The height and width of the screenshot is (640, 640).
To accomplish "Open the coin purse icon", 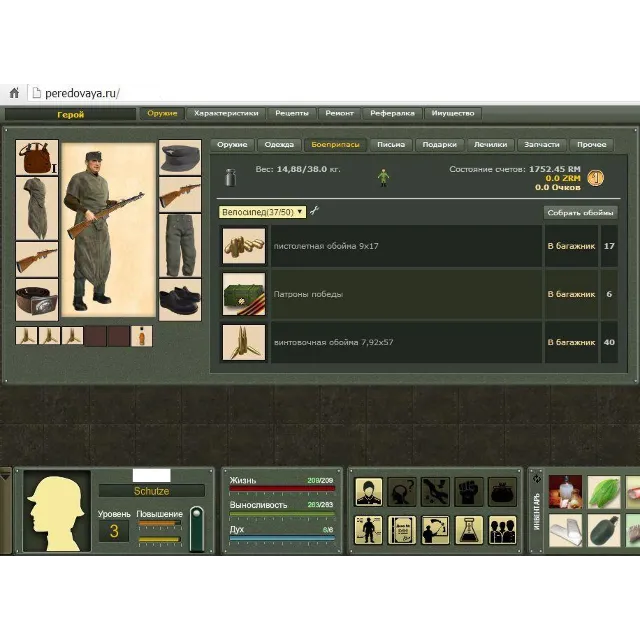I will click(x=502, y=492).
